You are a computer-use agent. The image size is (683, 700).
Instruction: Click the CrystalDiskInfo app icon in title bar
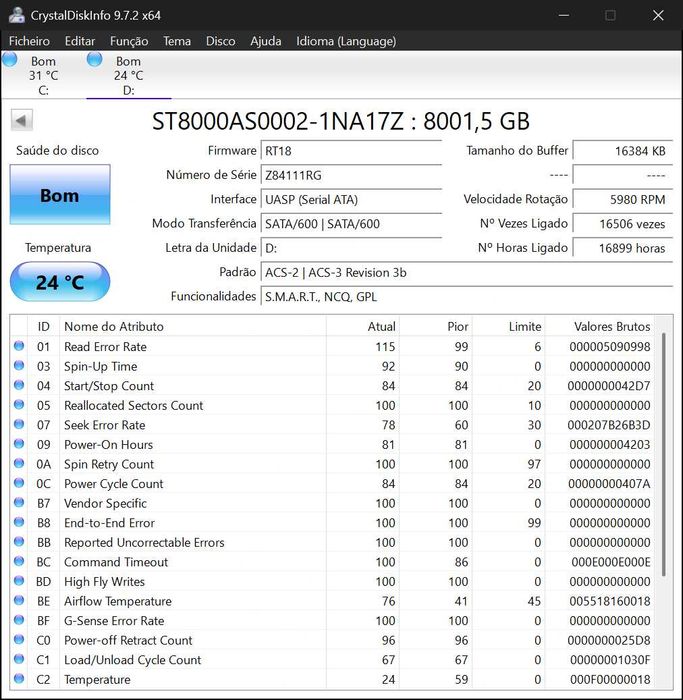coord(16,15)
